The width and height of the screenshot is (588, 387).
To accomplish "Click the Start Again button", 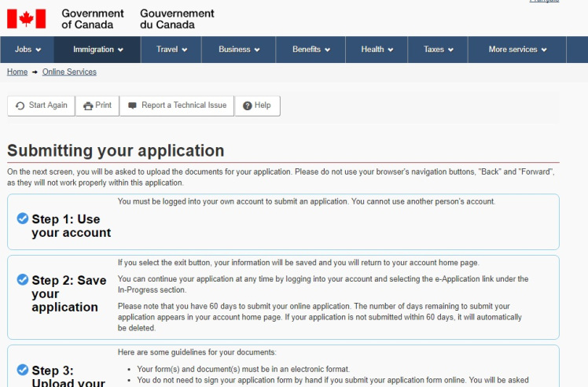I will pos(41,105).
